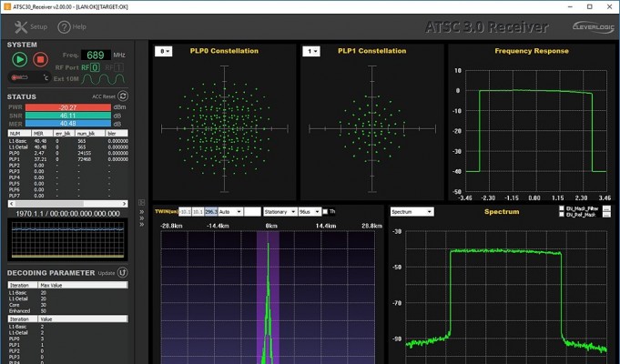The width and height of the screenshot is (620, 364).
Task: Enable the EN_Ref_Mask checkbox
Action: [562, 215]
